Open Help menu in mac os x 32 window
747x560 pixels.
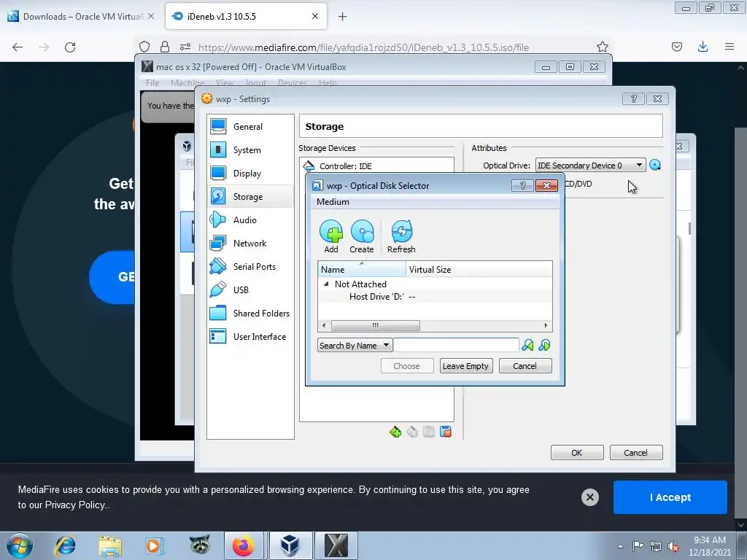point(328,83)
